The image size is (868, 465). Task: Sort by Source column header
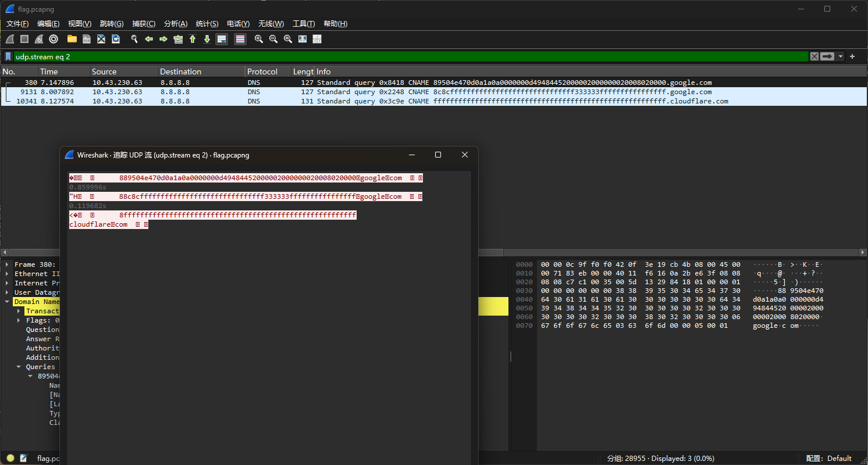pos(124,71)
